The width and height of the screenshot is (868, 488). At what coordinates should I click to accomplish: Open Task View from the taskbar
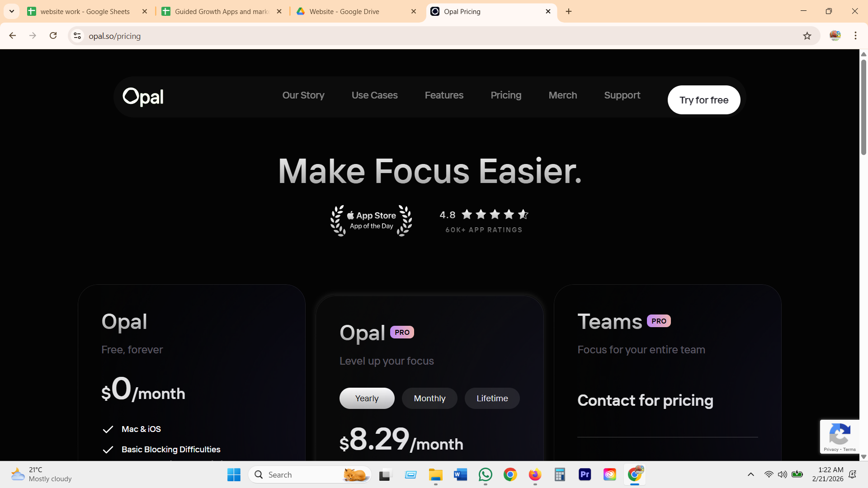click(385, 474)
